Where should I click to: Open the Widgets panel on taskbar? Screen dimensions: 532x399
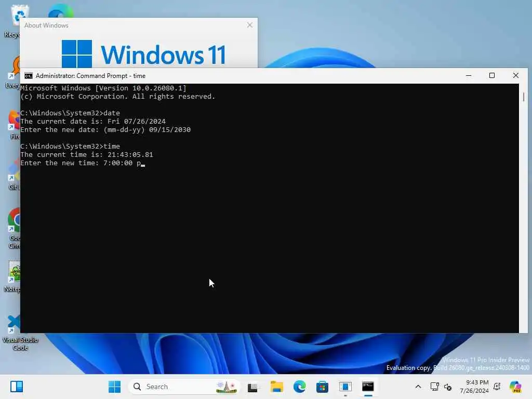(17, 387)
